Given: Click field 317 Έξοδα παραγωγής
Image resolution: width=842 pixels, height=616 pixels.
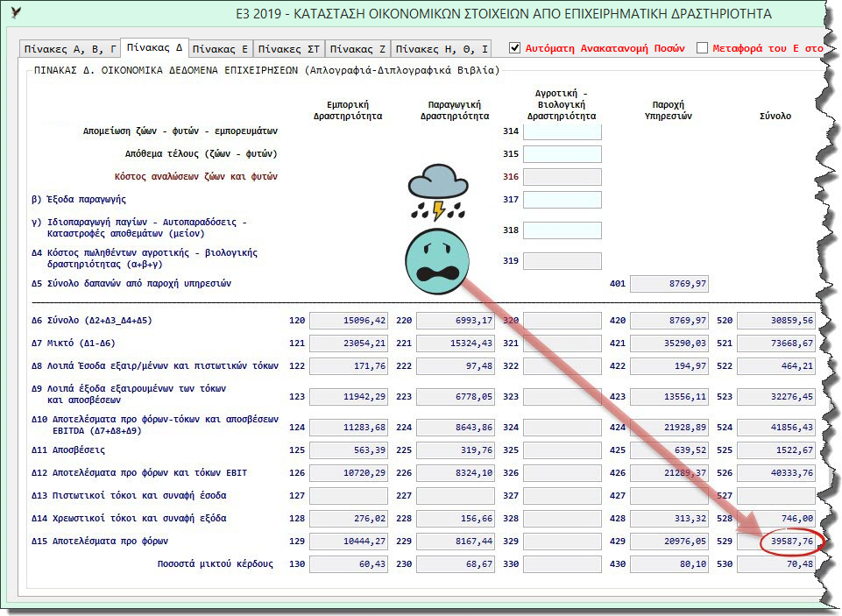Looking at the screenshot, I should [563, 200].
